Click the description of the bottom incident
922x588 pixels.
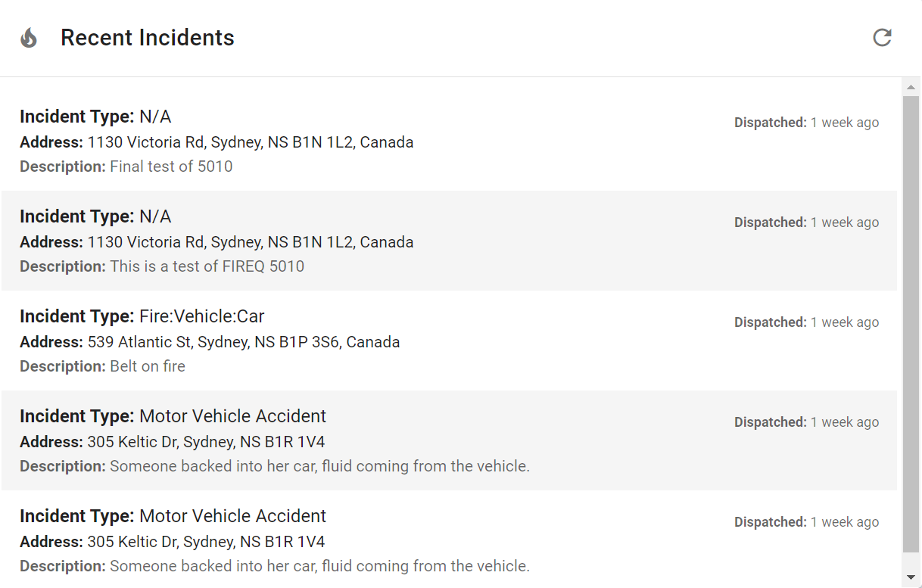pos(319,566)
